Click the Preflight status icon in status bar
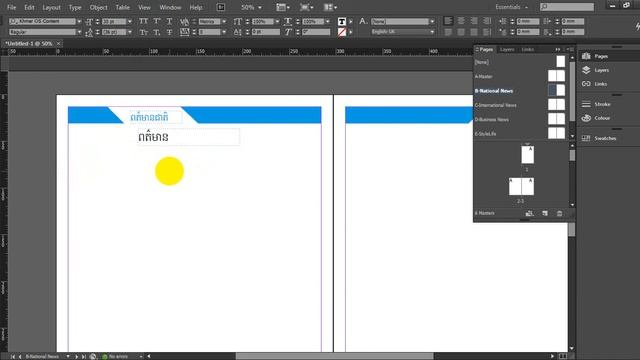Image resolution: width=640 pixels, height=360 pixels. point(104,356)
